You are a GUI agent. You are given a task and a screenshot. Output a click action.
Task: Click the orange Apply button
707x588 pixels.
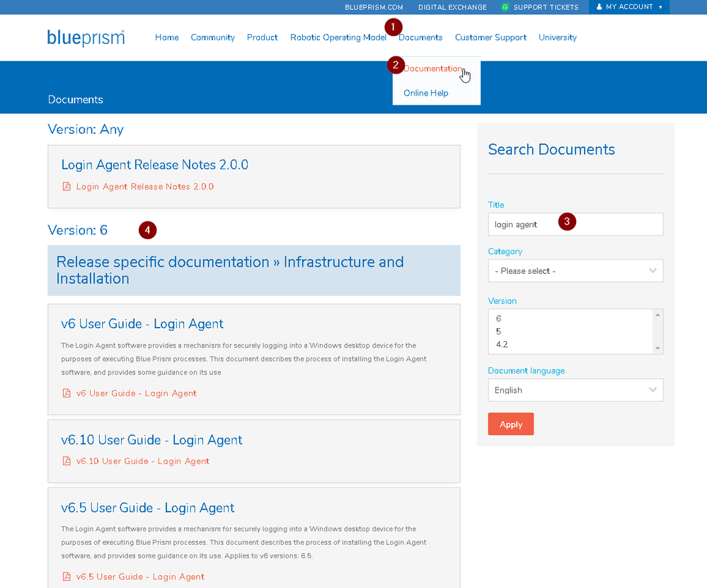tap(511, 424)
